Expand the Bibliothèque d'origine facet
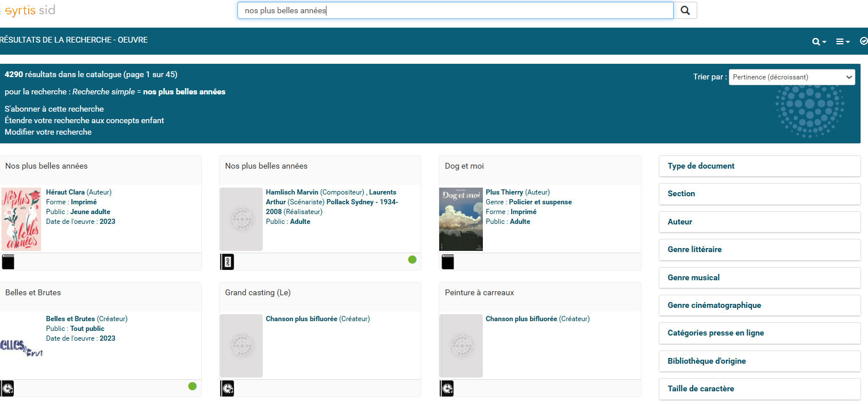The width and height of the screenshot is (868, 404). pyautogui.click(x=759, y=361)
